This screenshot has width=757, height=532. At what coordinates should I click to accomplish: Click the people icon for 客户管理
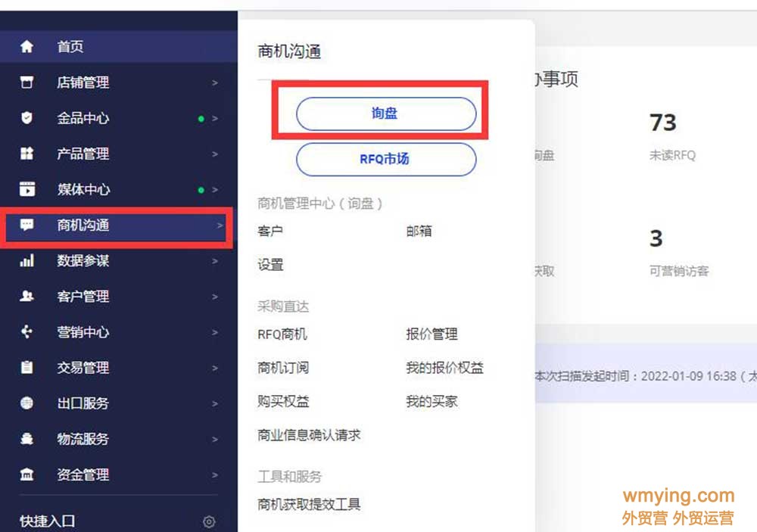click(26, 296)
